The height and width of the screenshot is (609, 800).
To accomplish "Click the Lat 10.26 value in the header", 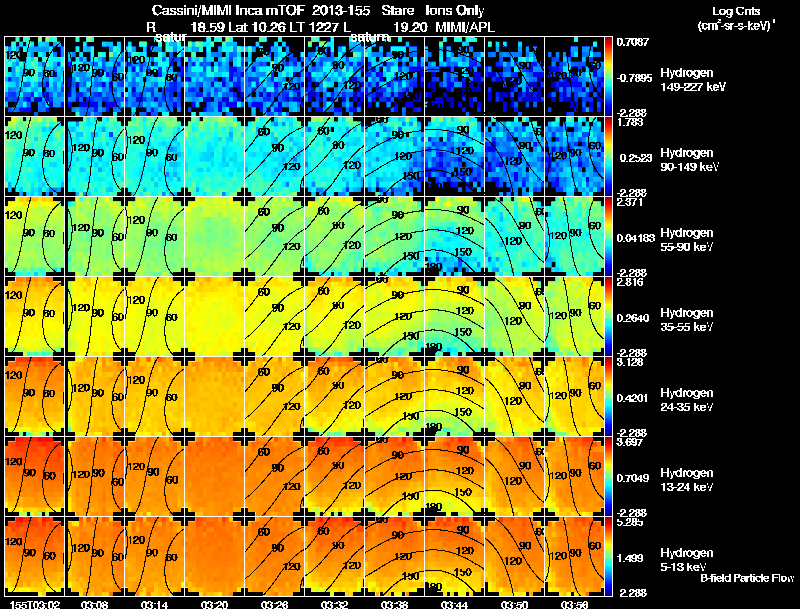I will [259, 27].
